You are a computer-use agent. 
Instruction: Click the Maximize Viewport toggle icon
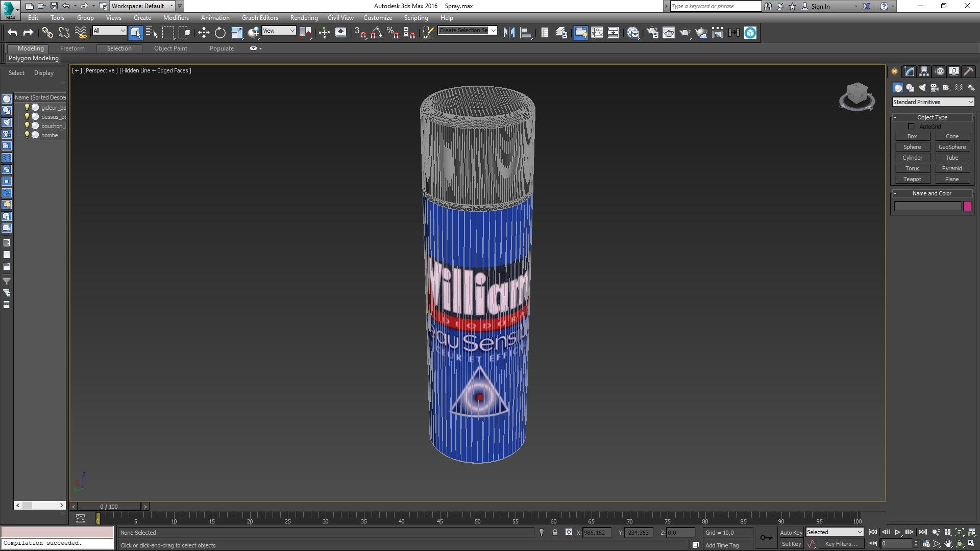pyautogui.click(x=971, y=544)
